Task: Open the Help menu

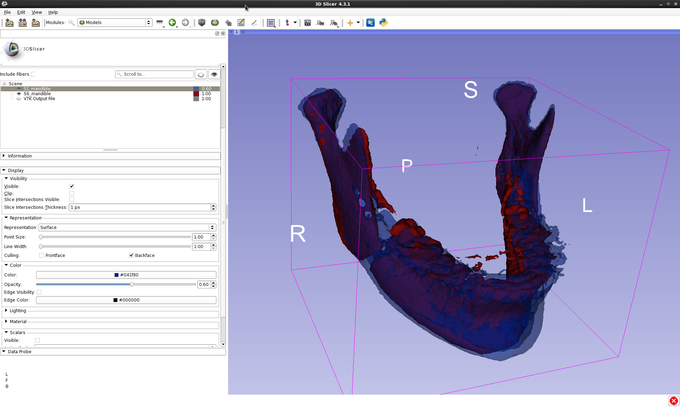Action: pos(53,12)
